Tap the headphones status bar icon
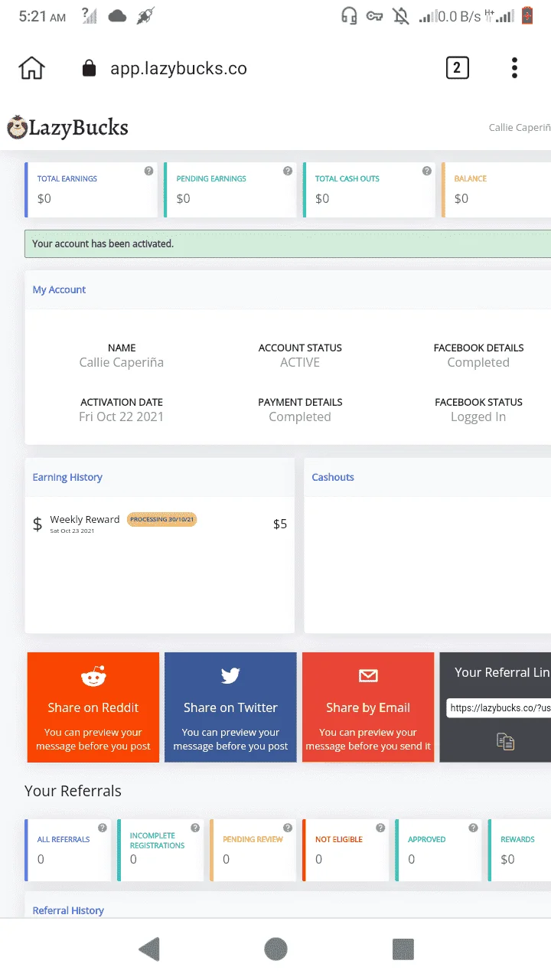 (x=349, y=15)
